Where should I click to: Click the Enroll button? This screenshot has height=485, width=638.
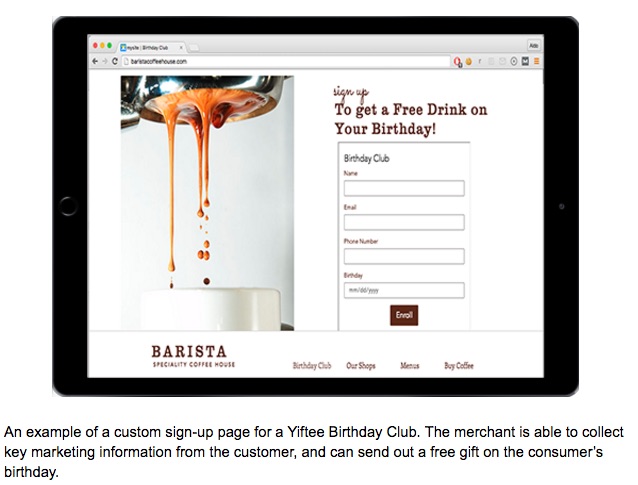tap(404, 315)
